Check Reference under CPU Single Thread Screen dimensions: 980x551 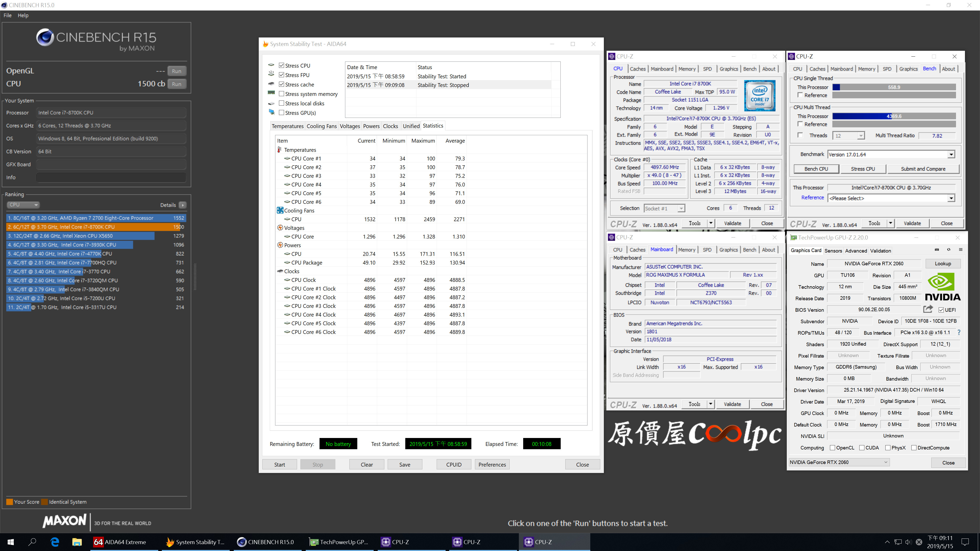coord(800,95)
